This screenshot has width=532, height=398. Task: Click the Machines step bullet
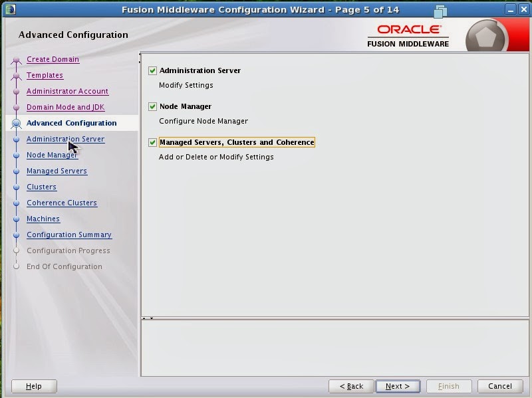(16, 219)
